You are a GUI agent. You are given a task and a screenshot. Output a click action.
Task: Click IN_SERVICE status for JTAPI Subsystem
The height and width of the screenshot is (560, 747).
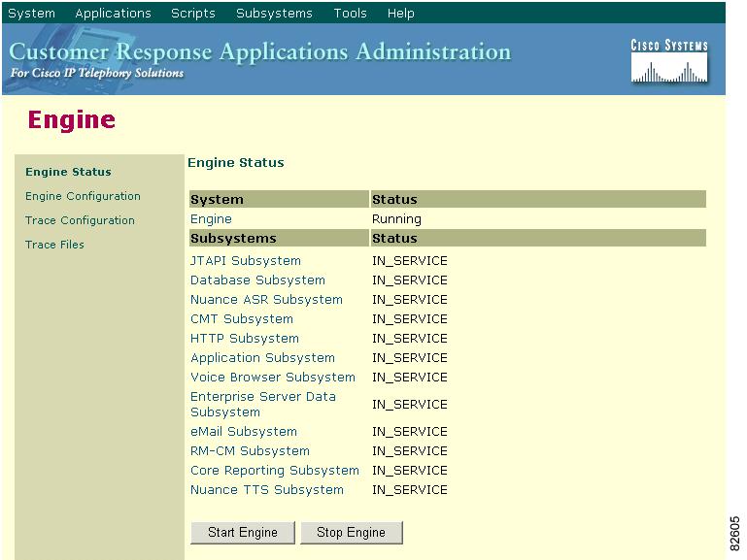tap(409, 261)
